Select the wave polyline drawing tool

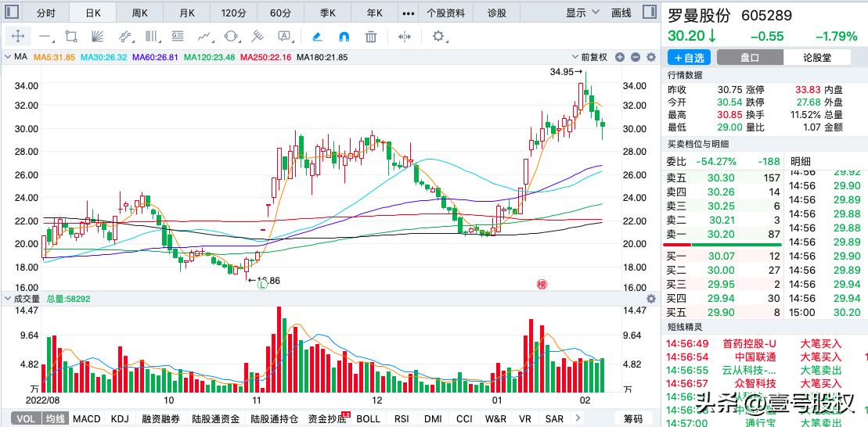pos(205,37)
